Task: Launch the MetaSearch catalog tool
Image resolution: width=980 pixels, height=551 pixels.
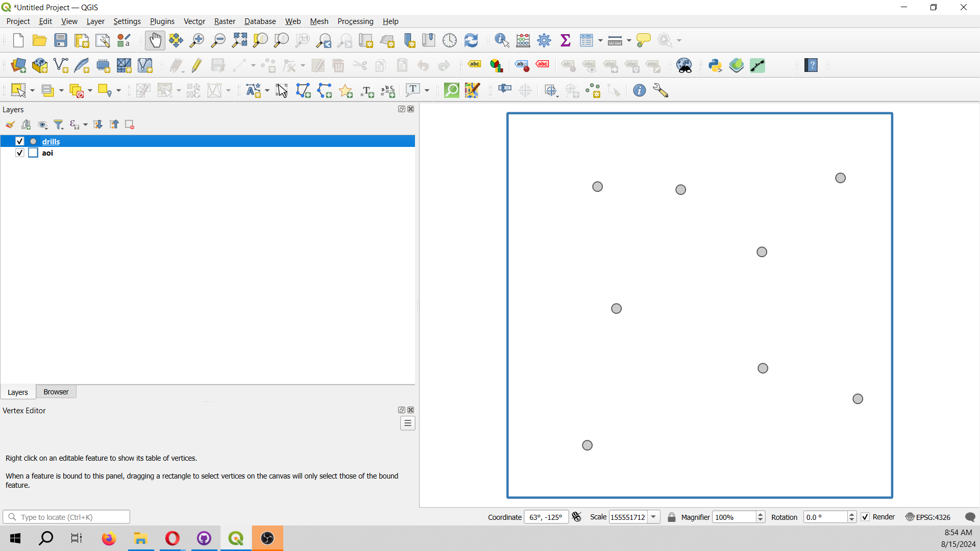Action: coord(684,65)
